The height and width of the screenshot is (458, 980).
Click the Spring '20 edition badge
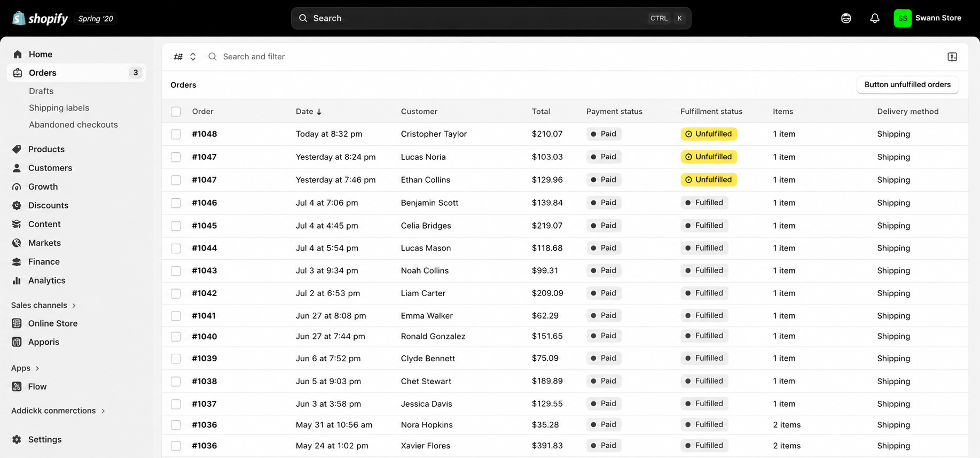tap(96, 19)
